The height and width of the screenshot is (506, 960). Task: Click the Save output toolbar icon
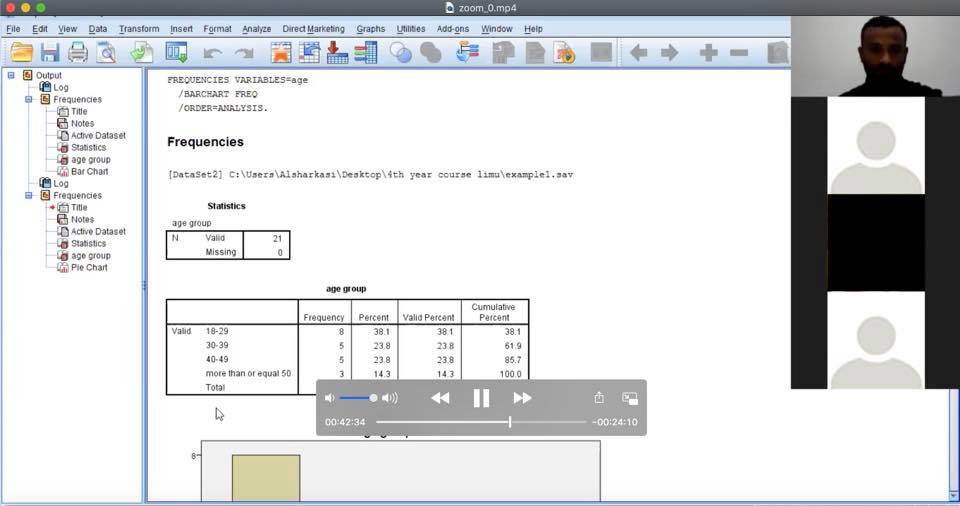(x=49, y=53)
